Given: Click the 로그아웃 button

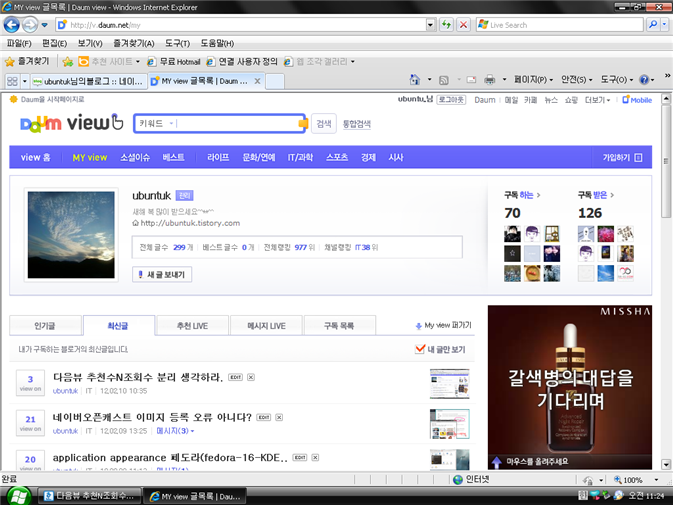Looking at the screenshot, I should point(451,100).
